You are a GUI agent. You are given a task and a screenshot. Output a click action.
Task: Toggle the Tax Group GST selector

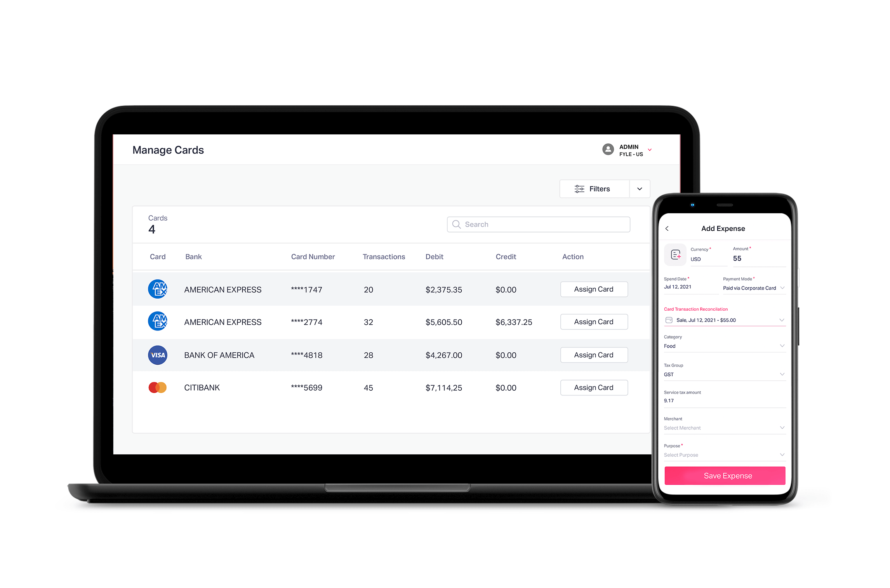(x=722, y=373)
